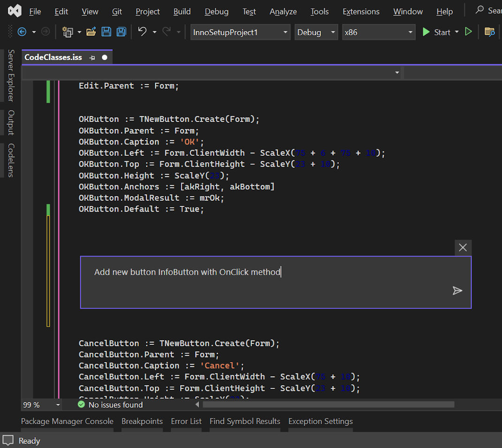Open the Breakpoints tab

click(x=142, y=421)
